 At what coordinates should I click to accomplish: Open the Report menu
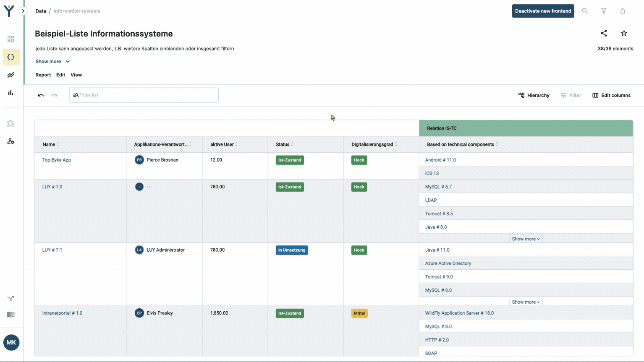click(43, 75)
